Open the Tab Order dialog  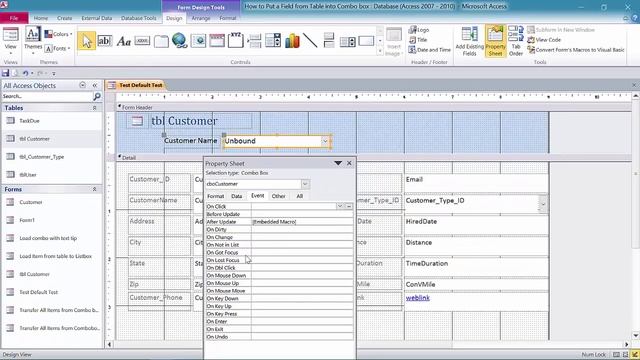pyautogui.click(x=516, y=42)
